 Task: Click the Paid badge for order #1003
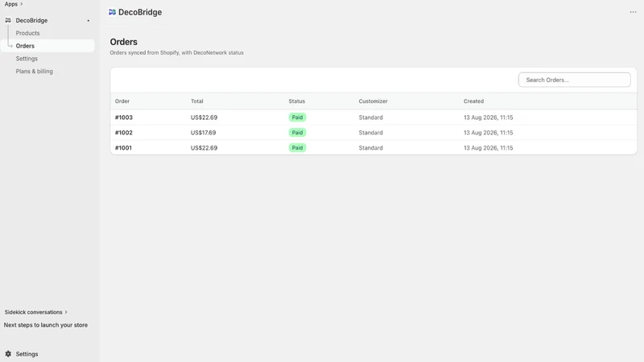point(297,117)
